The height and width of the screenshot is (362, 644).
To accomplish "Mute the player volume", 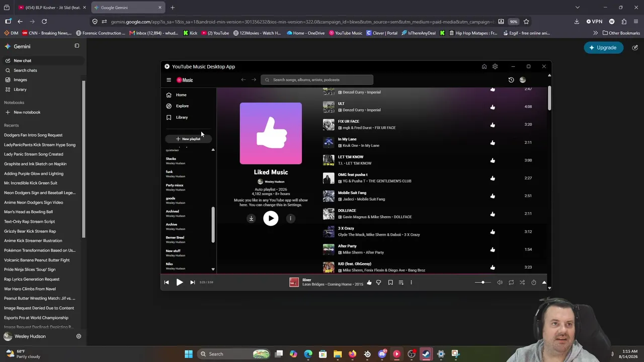I will pos(500,283).
